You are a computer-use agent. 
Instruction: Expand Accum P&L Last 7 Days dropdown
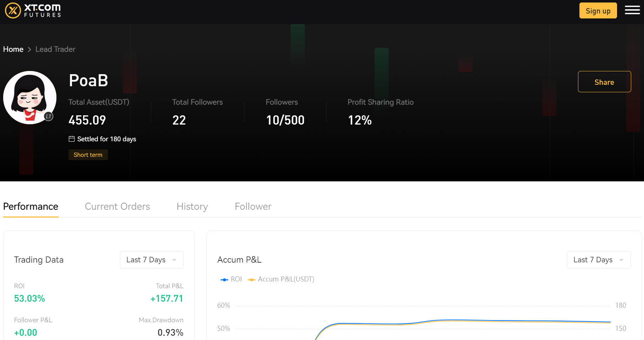[x=599, y=260]
